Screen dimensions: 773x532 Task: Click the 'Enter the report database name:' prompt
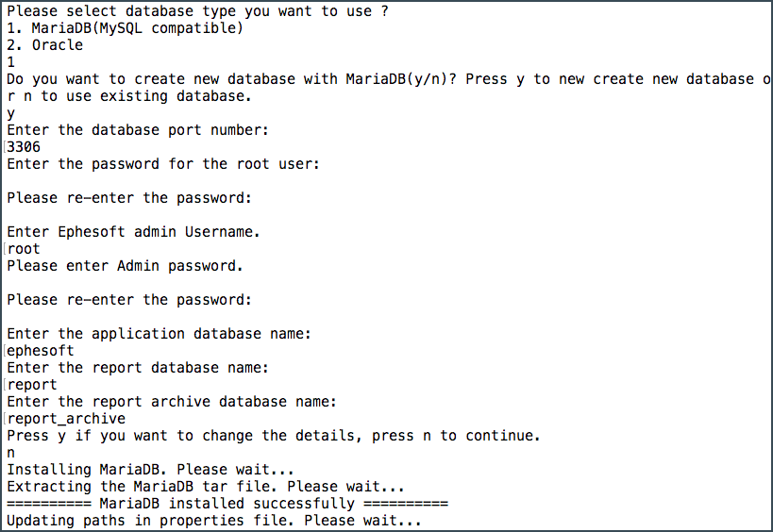pyautogui.click(x=138, y=368)
